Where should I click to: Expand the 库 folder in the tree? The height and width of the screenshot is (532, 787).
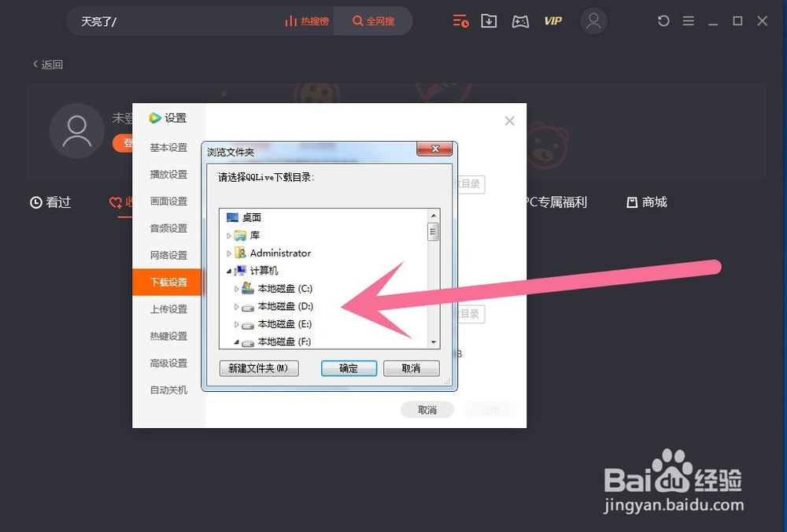pos(227,235)
